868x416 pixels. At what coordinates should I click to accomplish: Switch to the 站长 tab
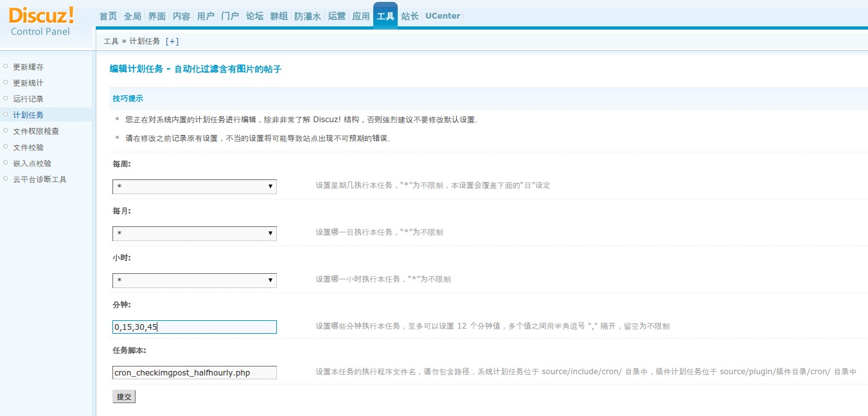tap(409, 16)
